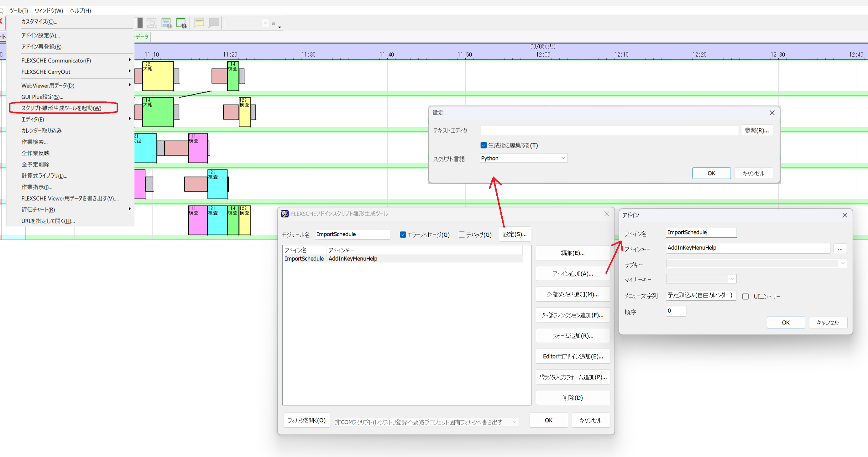This screenshot has width=868, height=457.
Task: Click キャンセル in the アドイン dialog
Action: 828,323
